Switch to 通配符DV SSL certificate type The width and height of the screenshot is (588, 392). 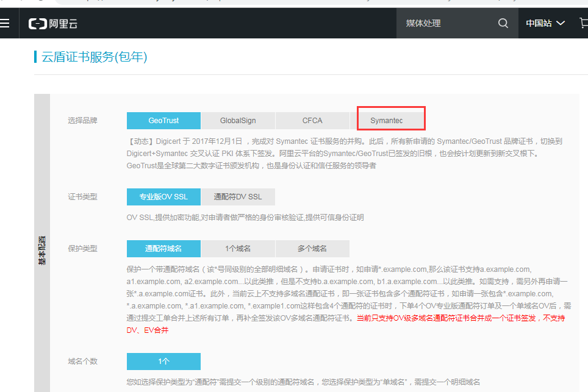click(238, 197)
